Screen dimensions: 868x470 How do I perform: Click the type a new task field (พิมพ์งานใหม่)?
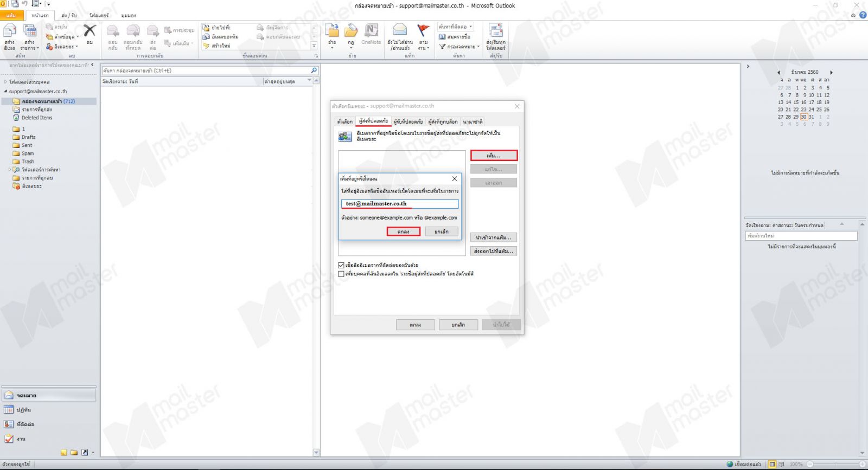[x=801, y=236]
